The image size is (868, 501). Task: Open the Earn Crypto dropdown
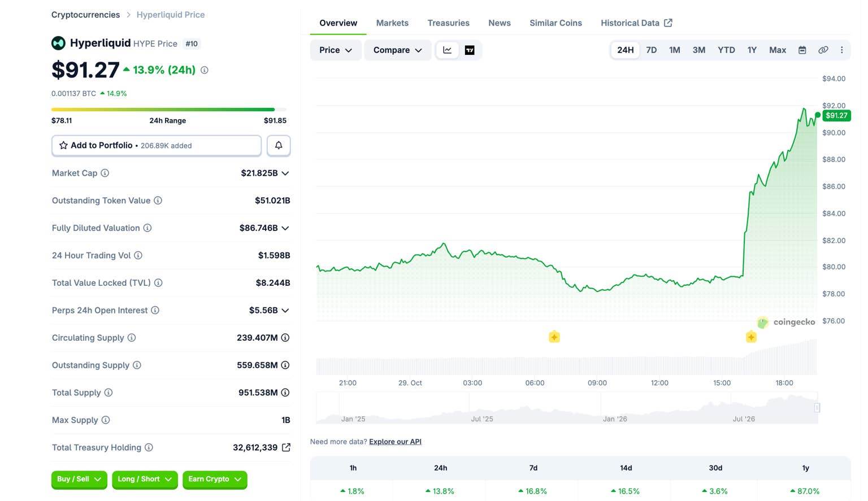[215, 480]
